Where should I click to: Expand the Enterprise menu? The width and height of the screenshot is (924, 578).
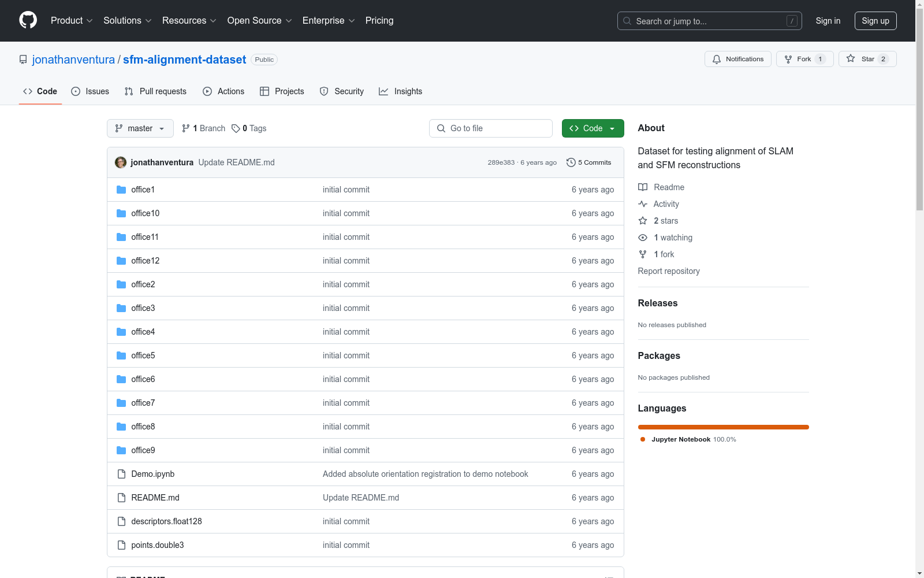pyautogui.click(x=329, y=20)
